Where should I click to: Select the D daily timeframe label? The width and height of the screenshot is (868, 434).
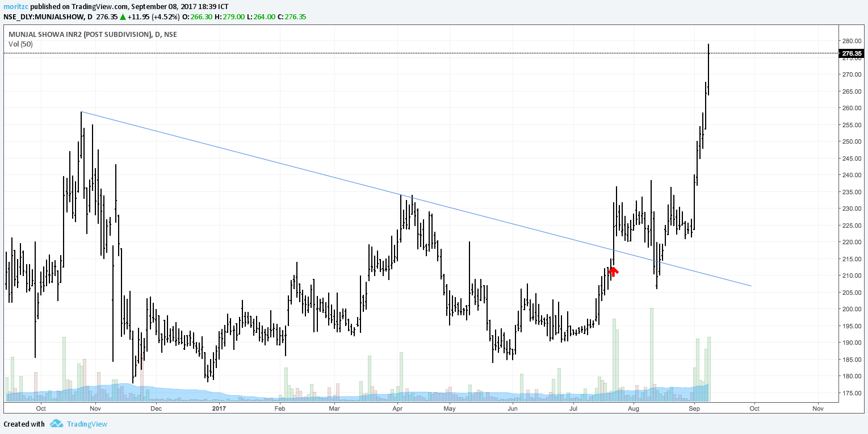[89, 16]
